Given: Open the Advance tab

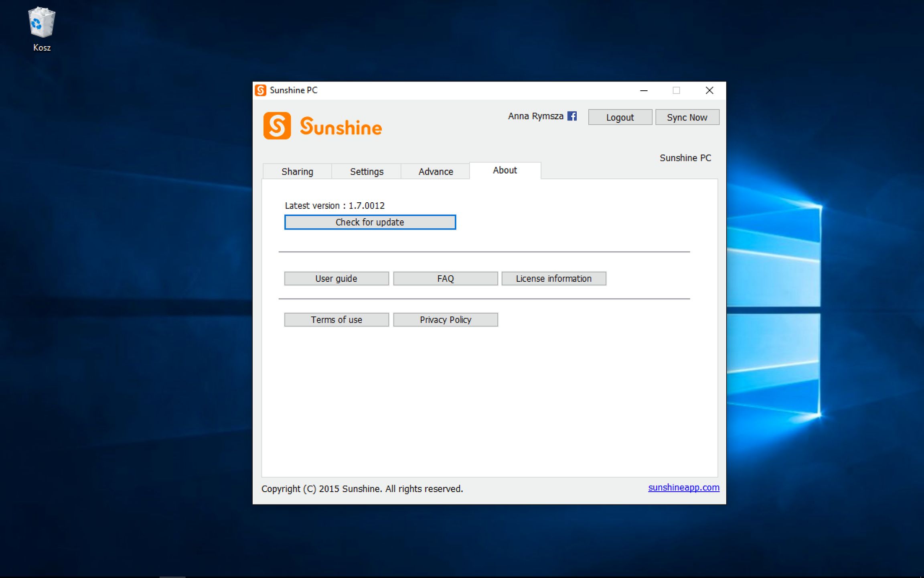Looking at the screenshot, I should click(x=436, y=171).
